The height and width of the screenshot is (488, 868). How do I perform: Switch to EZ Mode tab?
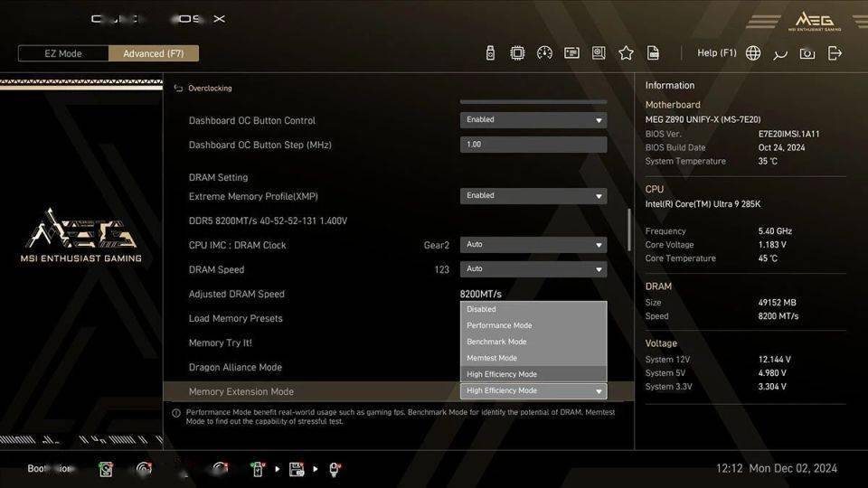63,53
